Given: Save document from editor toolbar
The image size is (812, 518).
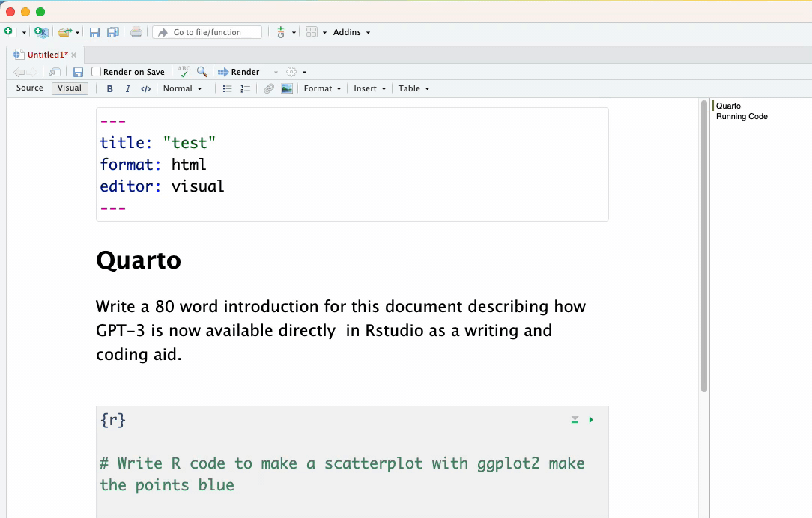Looking at the screenshot, I should (78, 72).
